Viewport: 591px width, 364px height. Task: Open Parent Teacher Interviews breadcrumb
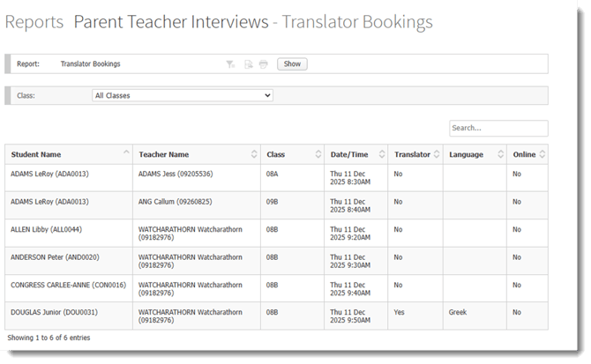170,22
